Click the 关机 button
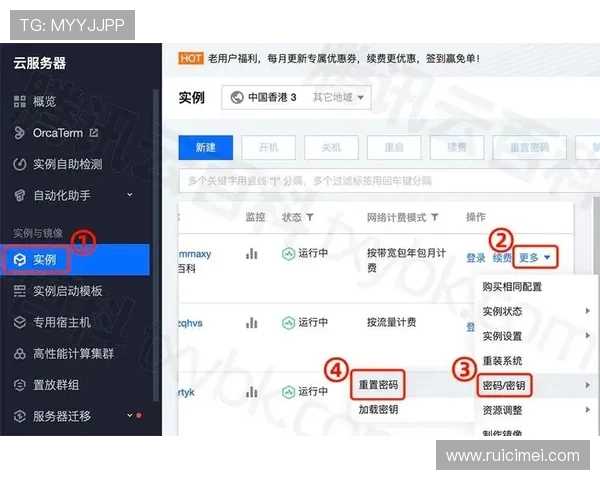The width and height of the screenshot is (600, 480). tap(331, 147)
